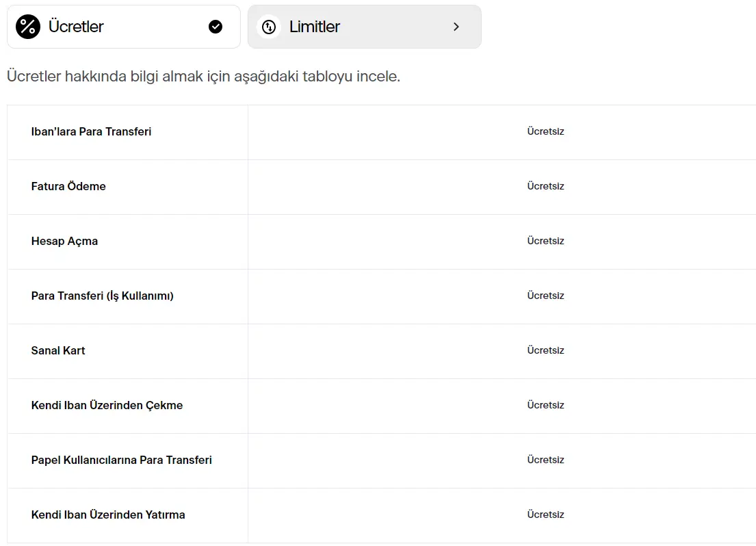This screenshot has width=756, height=546.
Task: Select Kendi Iban Üzerinden Yatırma row
Action: (x=108, y=515)
